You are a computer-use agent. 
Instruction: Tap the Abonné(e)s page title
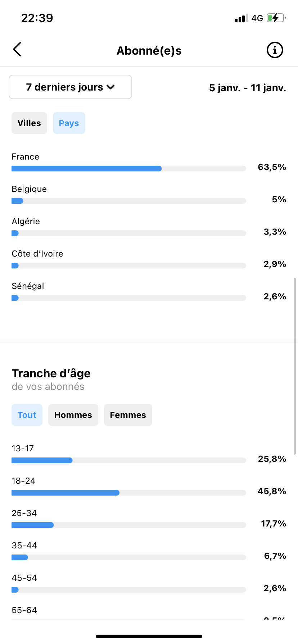tap(149, 51)
